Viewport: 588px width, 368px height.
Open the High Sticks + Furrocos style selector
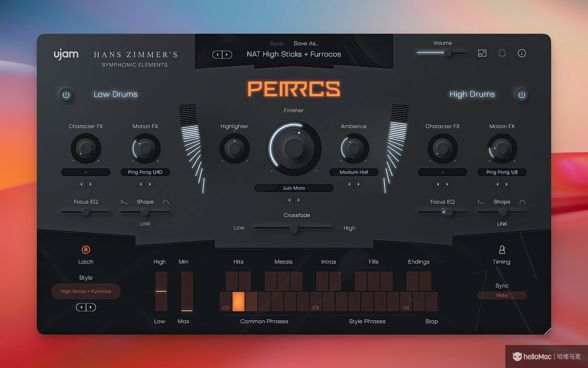pyautogui.click(x=86, y=291)
